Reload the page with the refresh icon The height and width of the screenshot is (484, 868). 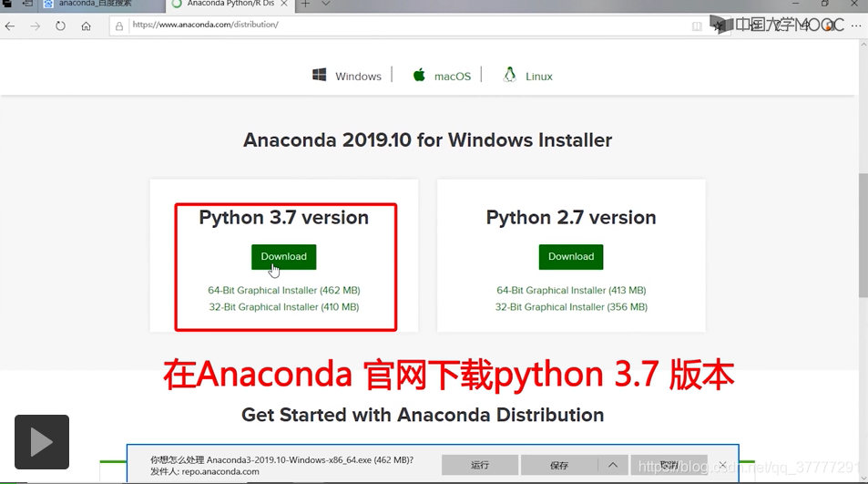60,26
